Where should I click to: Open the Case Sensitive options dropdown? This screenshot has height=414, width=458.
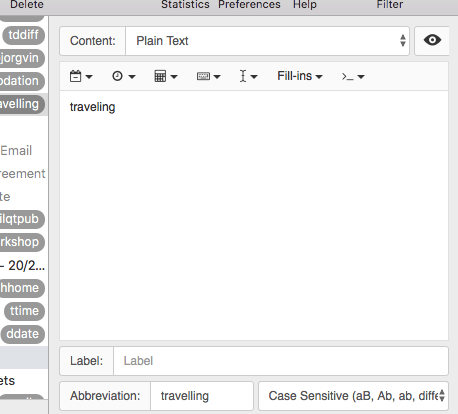tap(353, 396)
